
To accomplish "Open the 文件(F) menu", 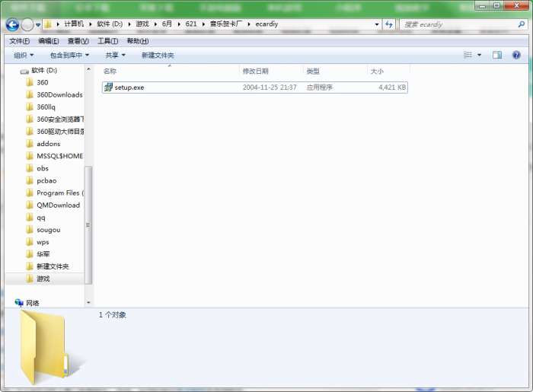I will 19,41.
